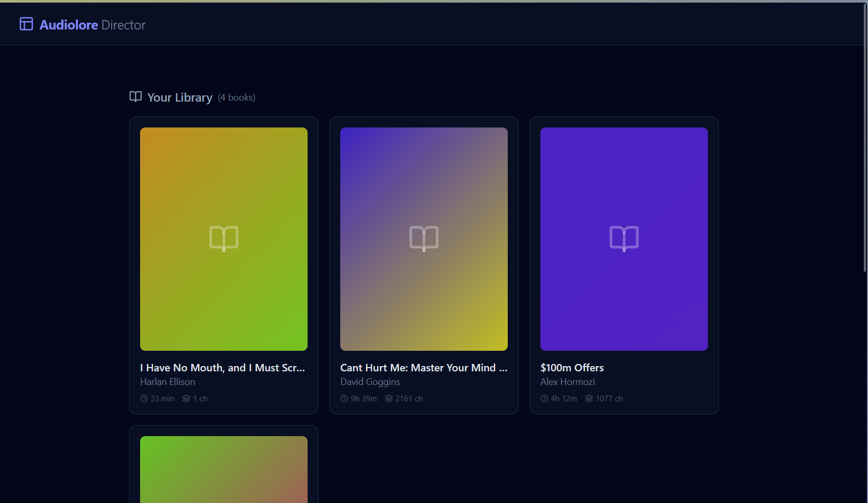The height and width of the screenshot is (503, 868).
Task: Click the "33 min" duration text
Action: coord(162,399)
